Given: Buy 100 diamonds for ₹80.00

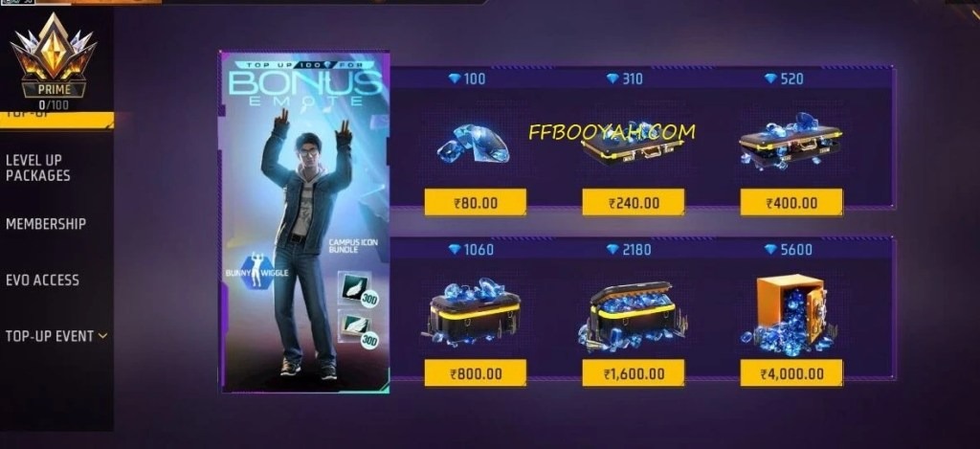Looking at the screenshot, I should 475,203.
